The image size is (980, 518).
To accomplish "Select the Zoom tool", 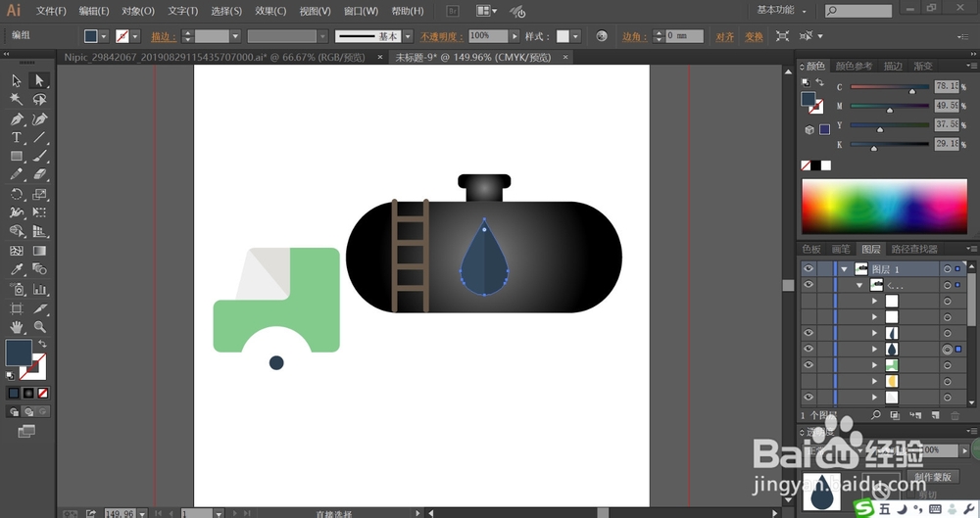I will [39, 327].
